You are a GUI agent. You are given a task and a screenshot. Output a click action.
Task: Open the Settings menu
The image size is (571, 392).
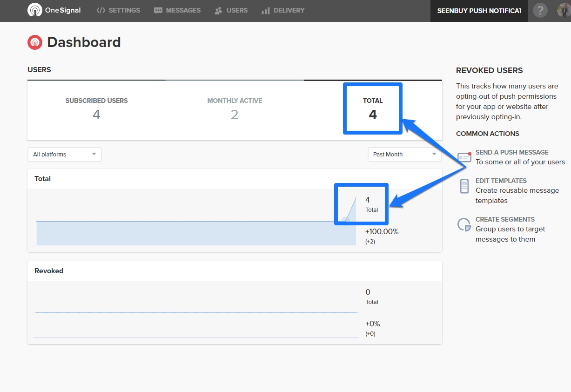click(x=118, y=10)
